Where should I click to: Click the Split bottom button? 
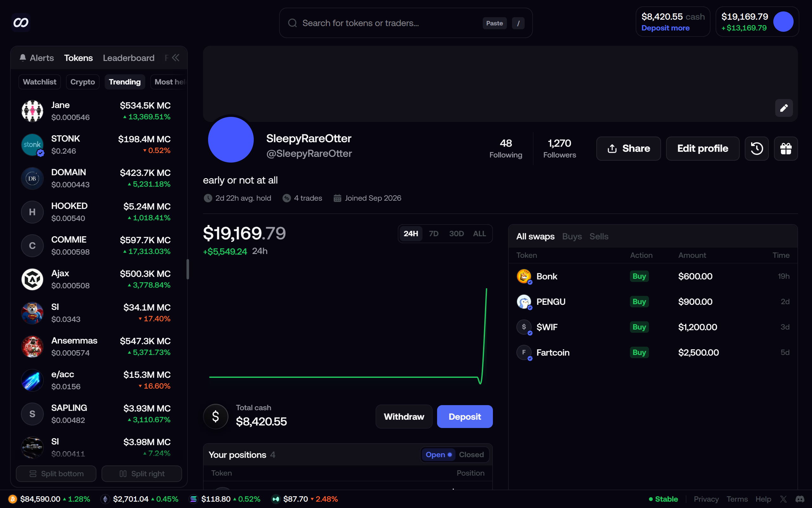click(56, 474)
